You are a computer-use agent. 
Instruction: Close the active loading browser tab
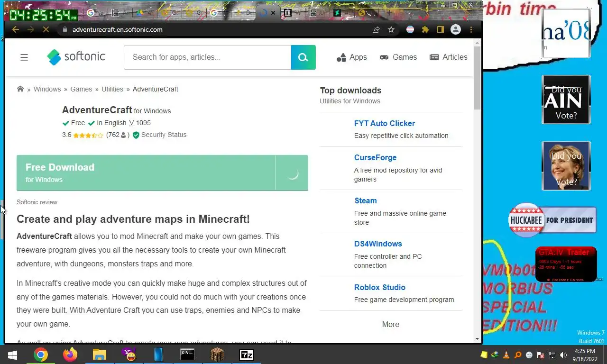click(273, 13)
